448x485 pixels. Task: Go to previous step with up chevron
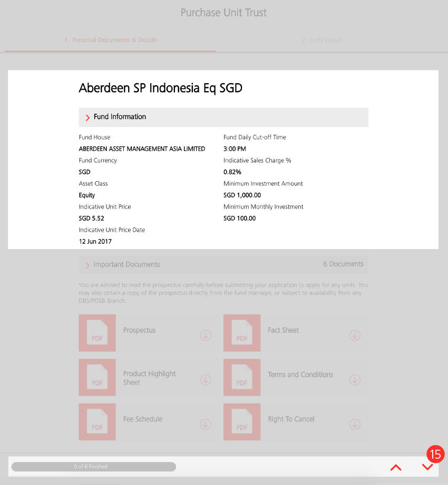pos(396,467)
